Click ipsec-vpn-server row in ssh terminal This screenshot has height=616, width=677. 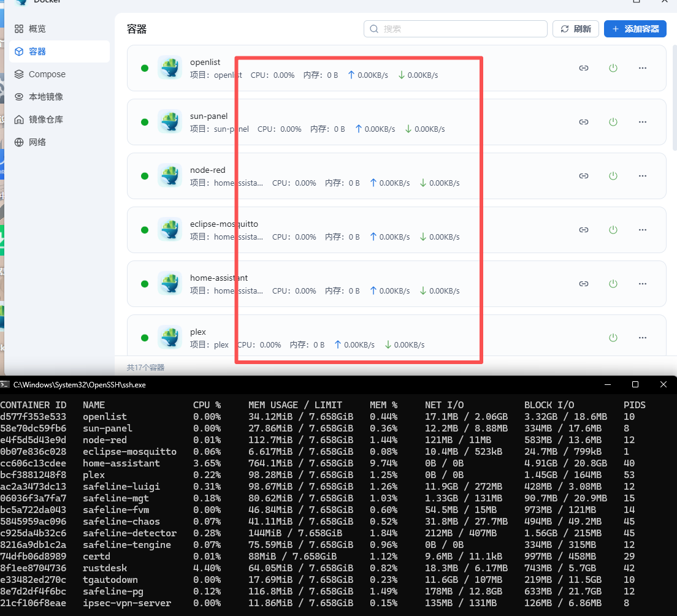pos(322,603)
